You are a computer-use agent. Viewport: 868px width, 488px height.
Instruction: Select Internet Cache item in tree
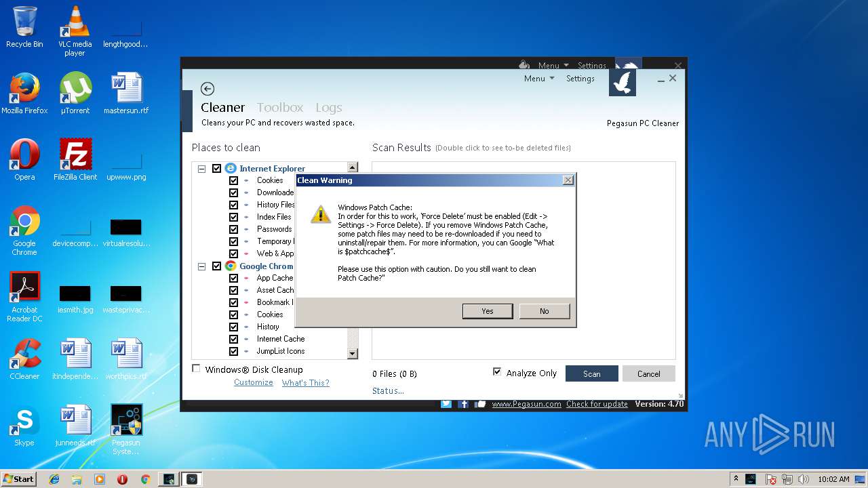click(x=281, y=339)
